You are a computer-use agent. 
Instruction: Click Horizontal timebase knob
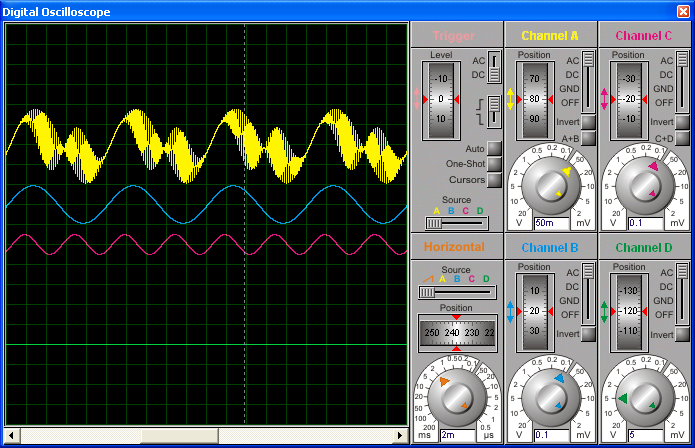(x=457, y=397)
